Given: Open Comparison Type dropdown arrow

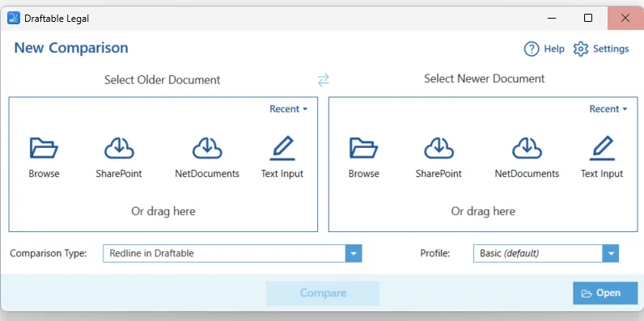Looking at the screenshot, I should coord(354,253).
